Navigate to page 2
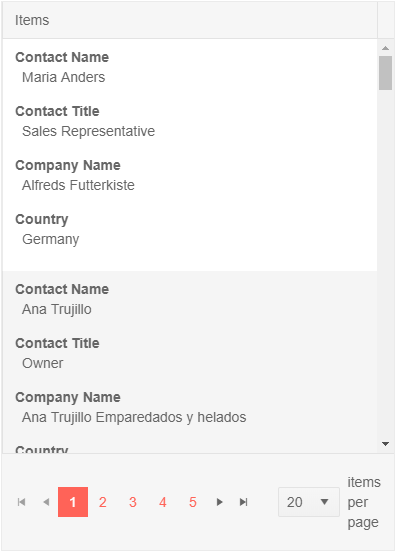Screen dimensions: 396x552 (103, 502)
